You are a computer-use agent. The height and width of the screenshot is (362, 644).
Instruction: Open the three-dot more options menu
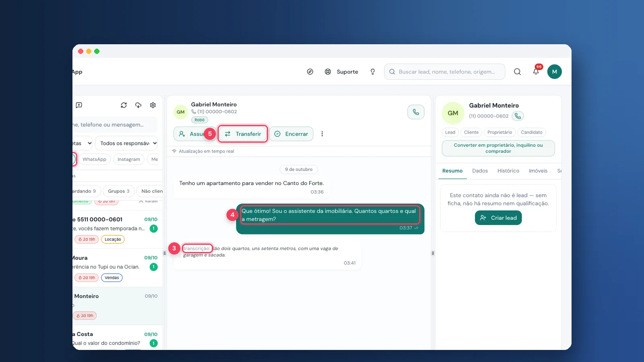coord(322,134)
